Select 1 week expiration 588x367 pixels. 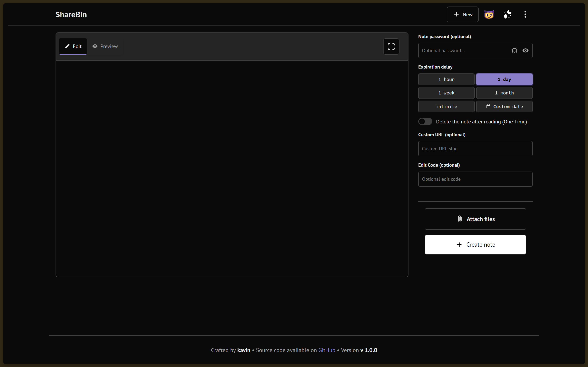(x=446, y=93)
